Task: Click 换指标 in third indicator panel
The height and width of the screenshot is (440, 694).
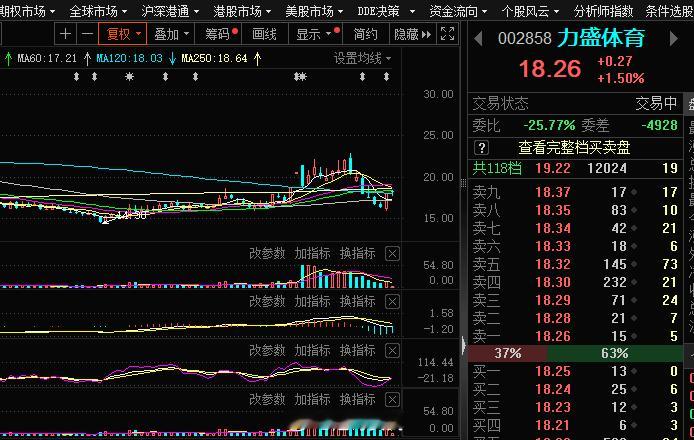Action: (358, 351)
